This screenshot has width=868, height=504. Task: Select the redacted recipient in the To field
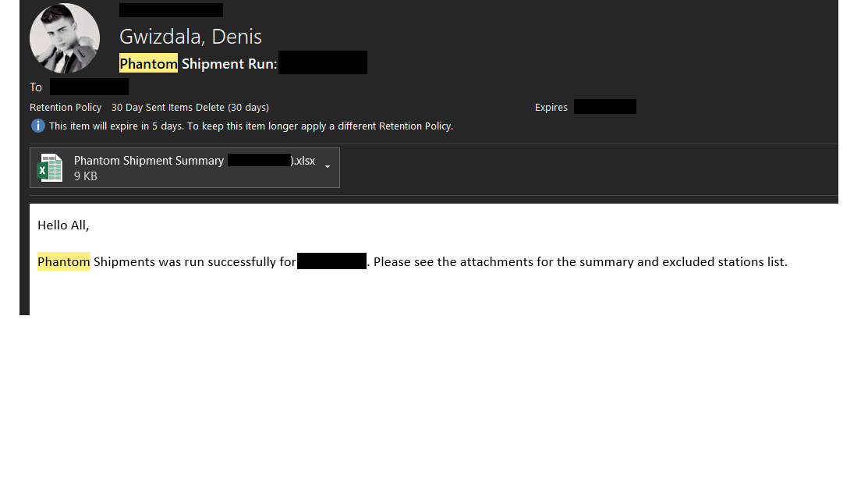(89, 87)
